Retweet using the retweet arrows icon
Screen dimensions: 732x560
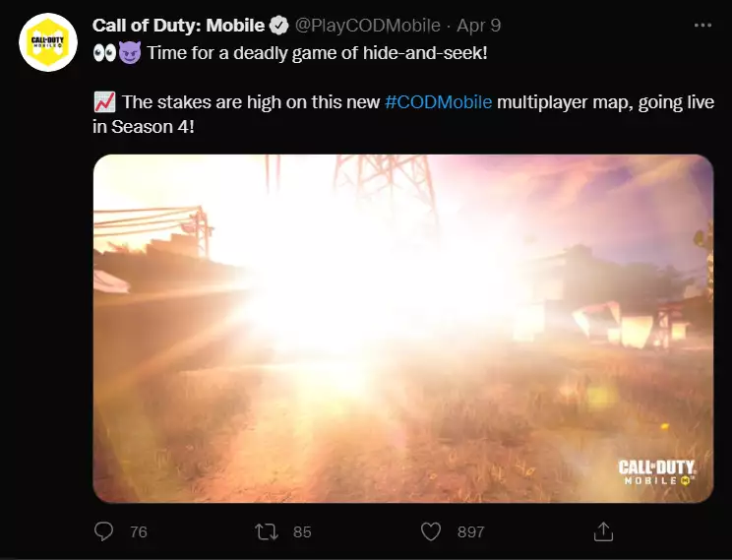[267, 531]
